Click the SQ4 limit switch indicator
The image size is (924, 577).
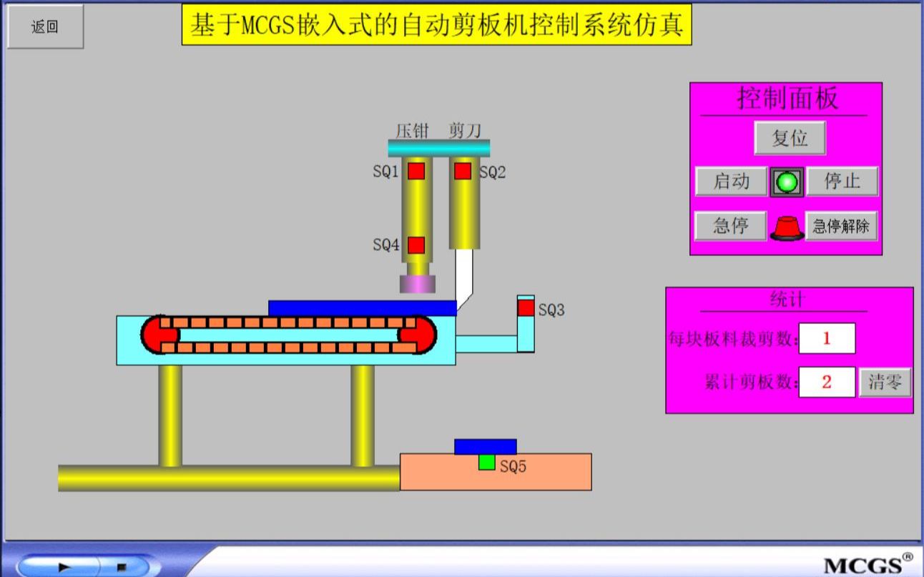point(415,245)
